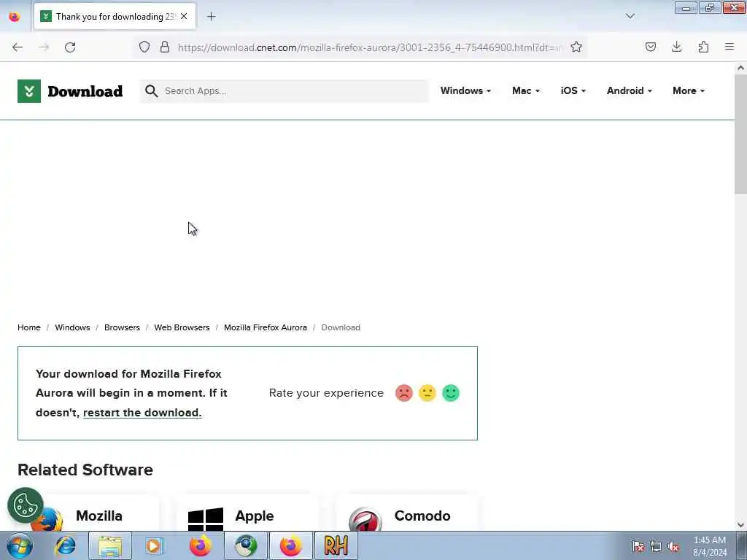Open Firefox View pinned icon
Image resolution: width=747 pixels, height=560 pixels.
pos(15,17)
